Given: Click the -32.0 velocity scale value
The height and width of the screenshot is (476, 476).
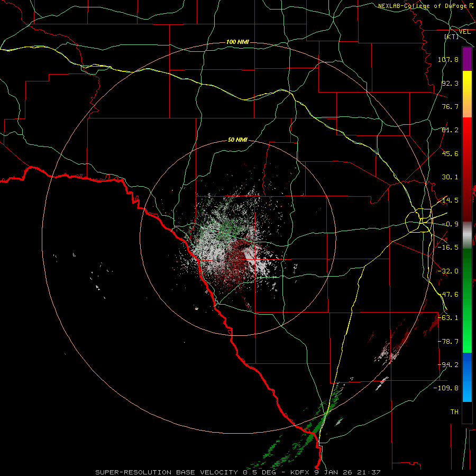Looking at the screenshot, I should 448,271.
